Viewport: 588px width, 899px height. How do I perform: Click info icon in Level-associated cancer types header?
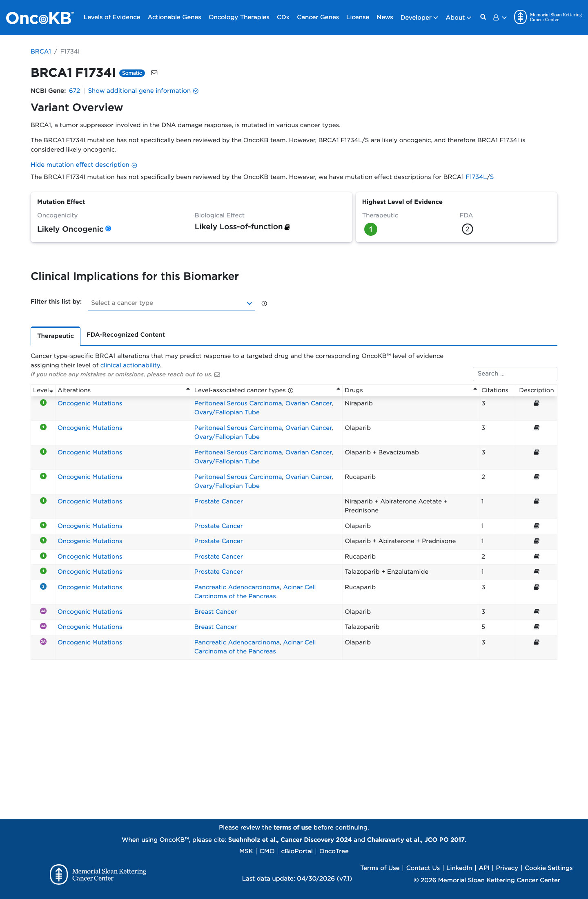[x=291, y=390]
